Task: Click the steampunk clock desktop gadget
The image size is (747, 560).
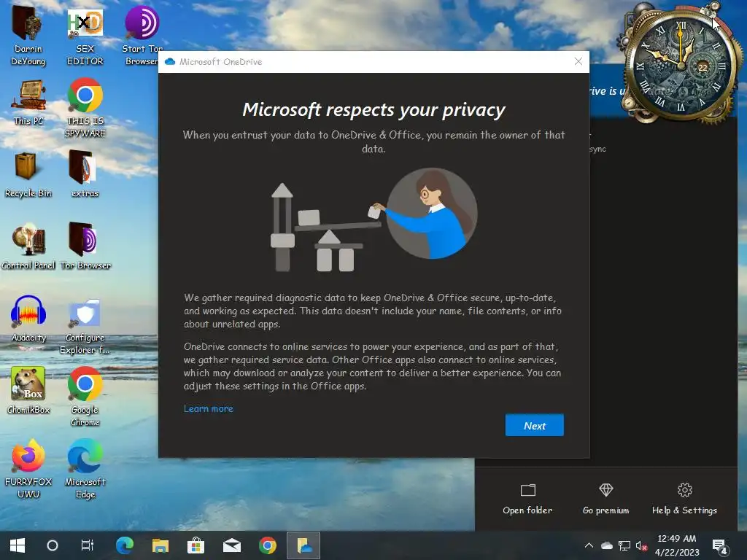Action: [681, 66]
